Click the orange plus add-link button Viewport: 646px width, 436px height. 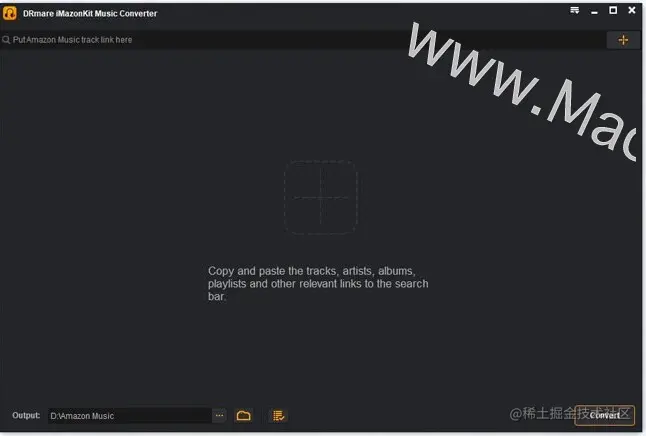coord(623,40)
